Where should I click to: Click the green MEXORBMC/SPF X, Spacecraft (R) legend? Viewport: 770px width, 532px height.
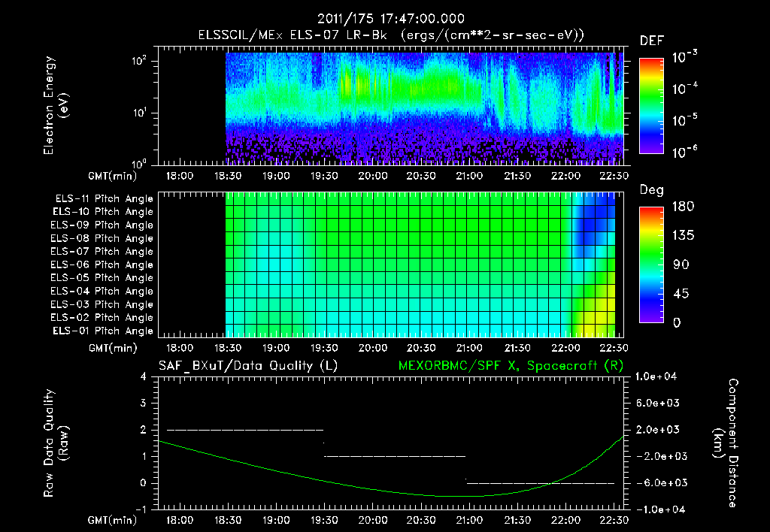(511, 366)
